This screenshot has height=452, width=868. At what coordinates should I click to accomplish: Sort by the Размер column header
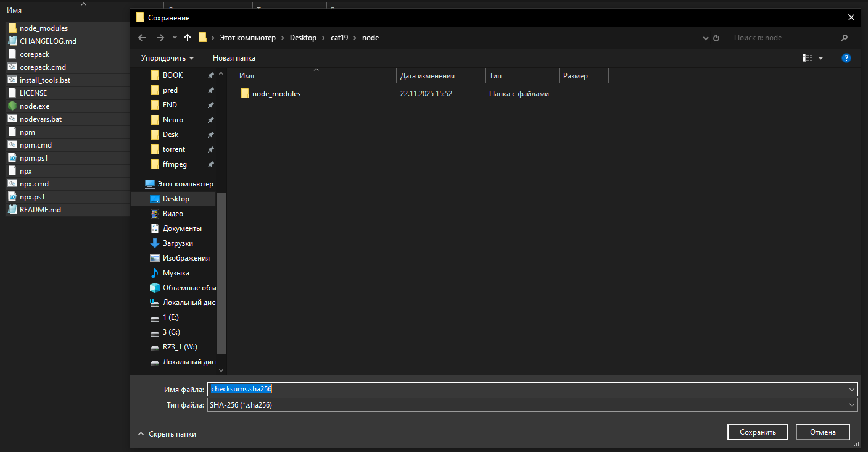[576, 76]
